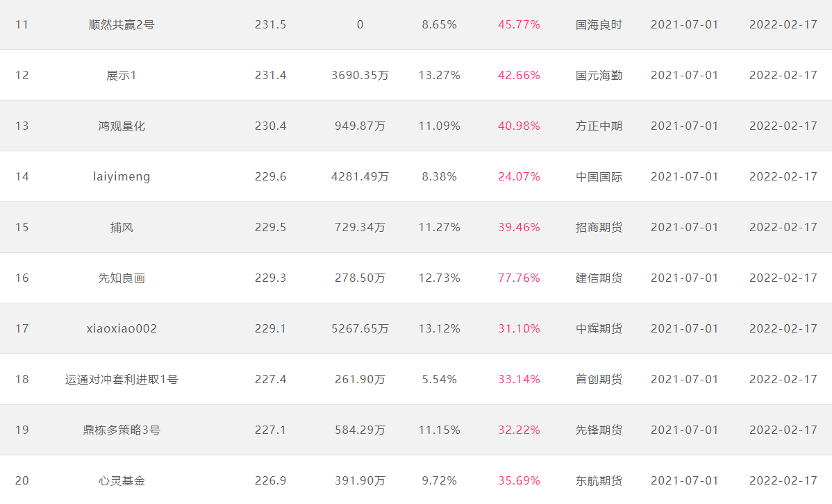
Task: Click 东航期货 in the last row
Action: click(599, 481)
